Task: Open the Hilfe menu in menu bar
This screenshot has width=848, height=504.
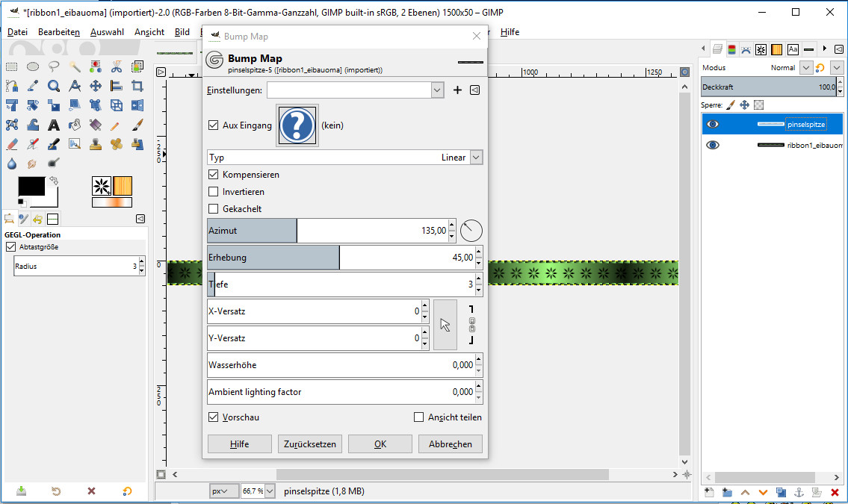Action: 510,32
